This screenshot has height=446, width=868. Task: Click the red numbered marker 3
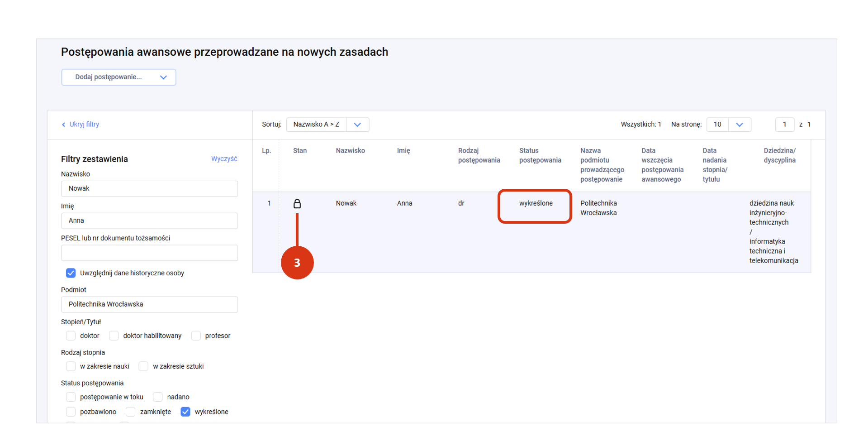[x=297, y=263]
